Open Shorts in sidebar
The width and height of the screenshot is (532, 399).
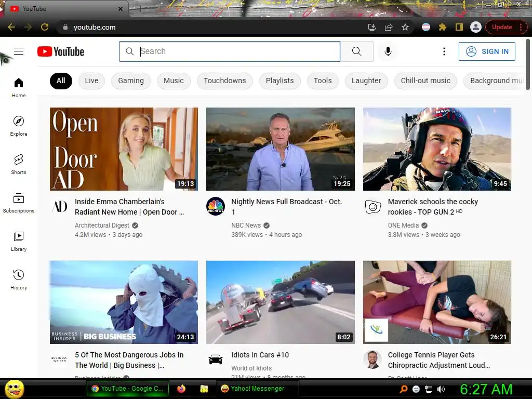coord(19,164)
